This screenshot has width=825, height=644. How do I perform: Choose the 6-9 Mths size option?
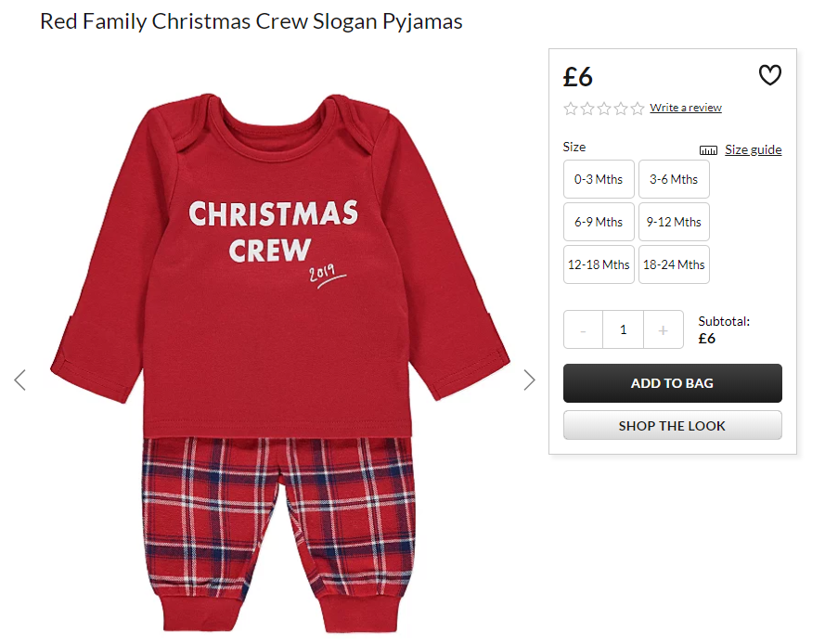click(x=599, y=222)
